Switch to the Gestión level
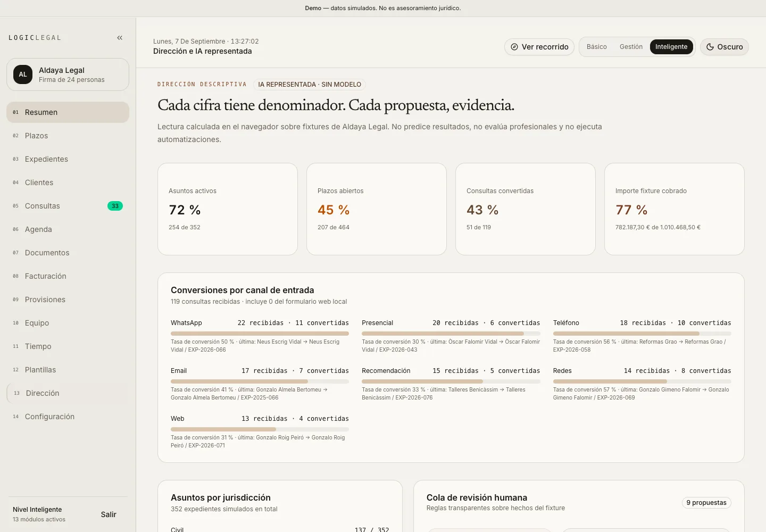766x532 pixels. pos(631,47)
